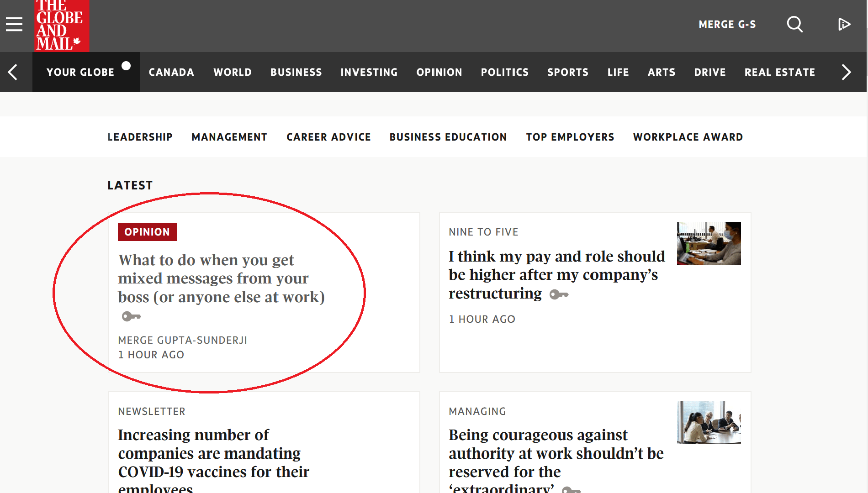Click the red Opinion label
868x493 pixels.
(x=147, y=232)
